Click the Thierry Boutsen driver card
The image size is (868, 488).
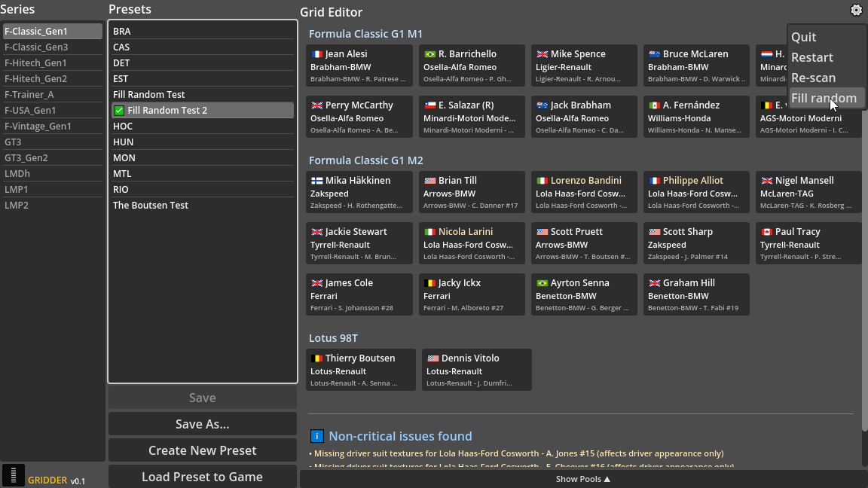pos(361,370)
